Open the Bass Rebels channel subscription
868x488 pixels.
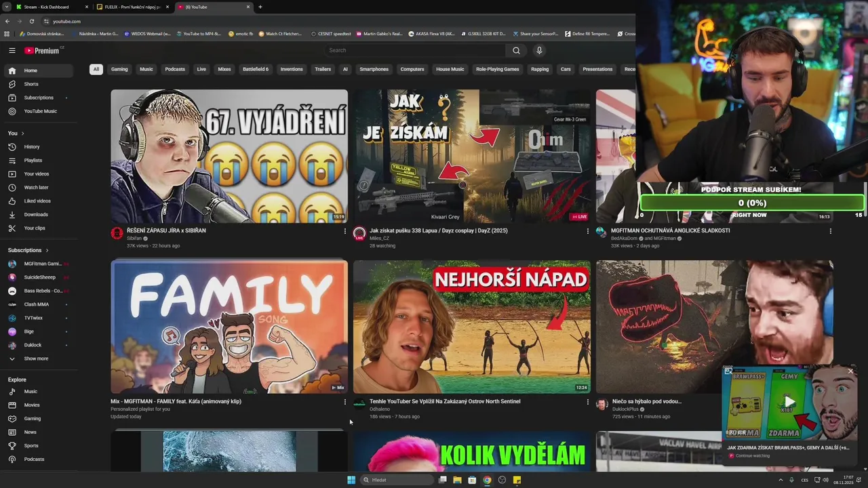(x=38, y=291)
